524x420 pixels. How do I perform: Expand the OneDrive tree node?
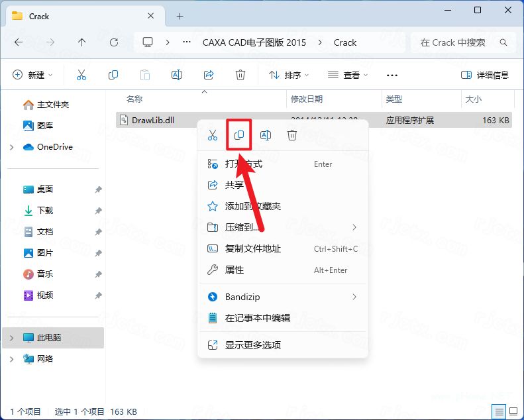[x=12, y=147]
